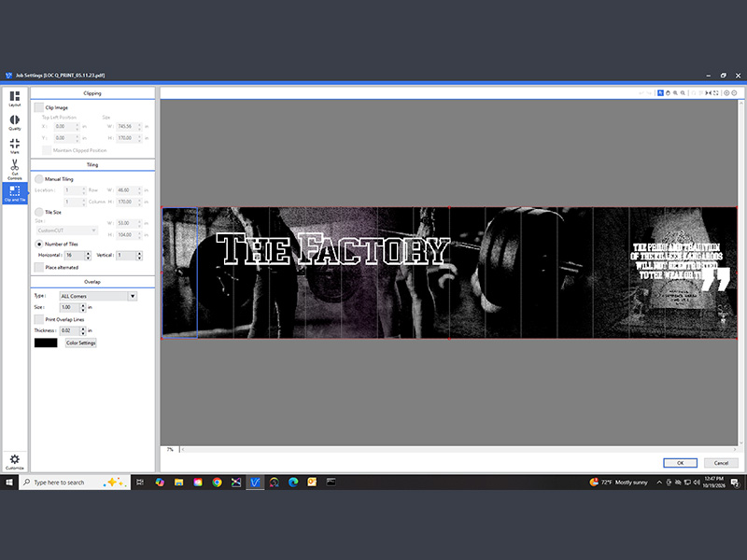Select the pointer tool in preview toolbar
747x560 pixels.
coord(660,92)
